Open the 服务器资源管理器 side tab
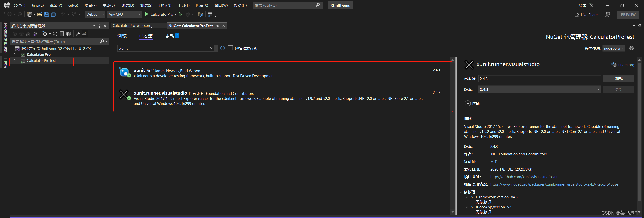 [x=5, y=37]
